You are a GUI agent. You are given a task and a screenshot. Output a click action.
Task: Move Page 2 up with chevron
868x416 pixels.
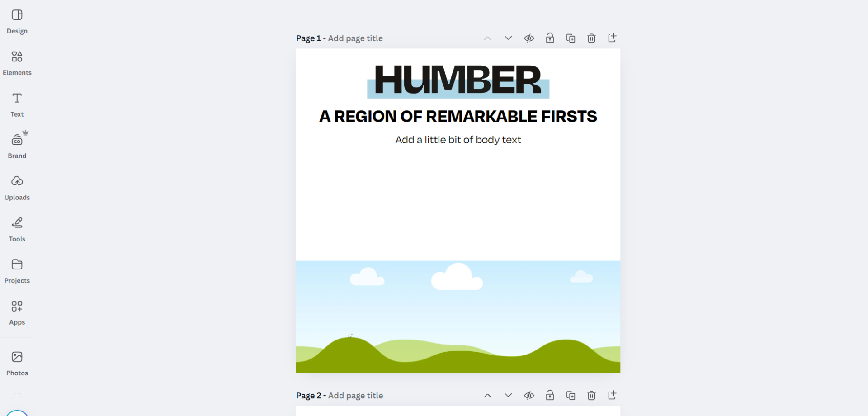point(487,396)
